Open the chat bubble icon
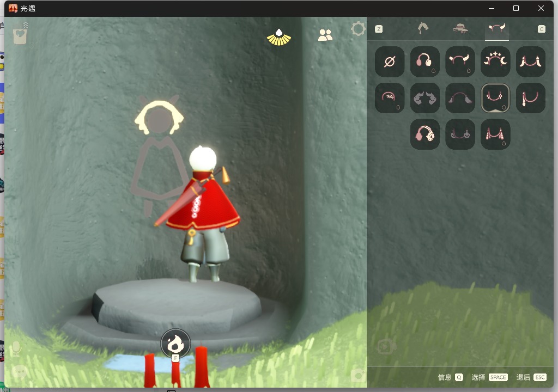The image size is (558, 392). (20, 372)
